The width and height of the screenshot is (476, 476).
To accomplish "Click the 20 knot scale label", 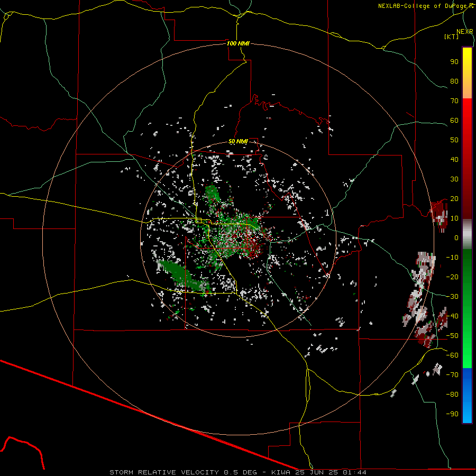I will (454, 199).
